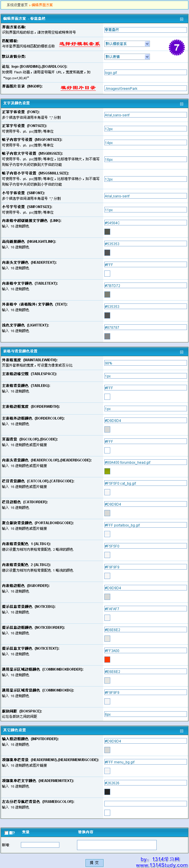This screenshot has height=868, width=189.
Task: Collapse the 其它颜色设置 section icon
Action: [x=182, y=731]
